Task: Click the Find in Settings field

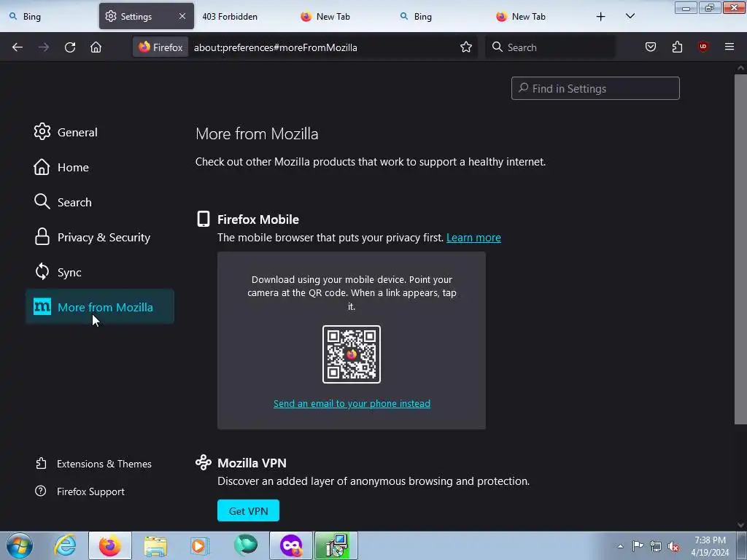Action: pyautogui.click(x=595, y=88)
